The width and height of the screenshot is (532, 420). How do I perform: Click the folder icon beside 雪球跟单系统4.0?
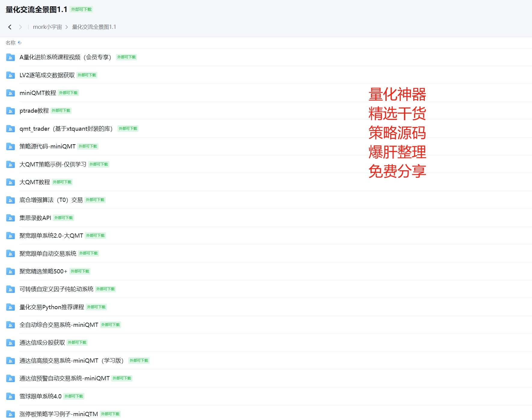pyautogui.click(x=10, y=396)
